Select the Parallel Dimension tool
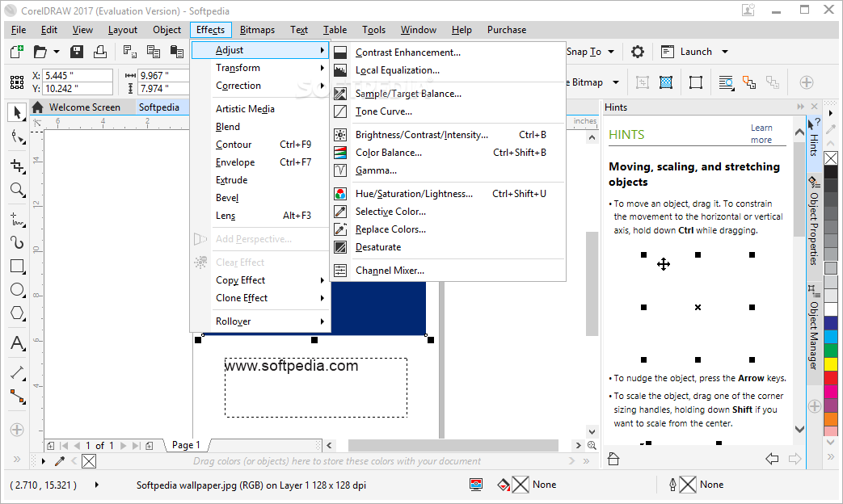Image resolution: width=843 pixels, height=504 pixels. (17, 372)
